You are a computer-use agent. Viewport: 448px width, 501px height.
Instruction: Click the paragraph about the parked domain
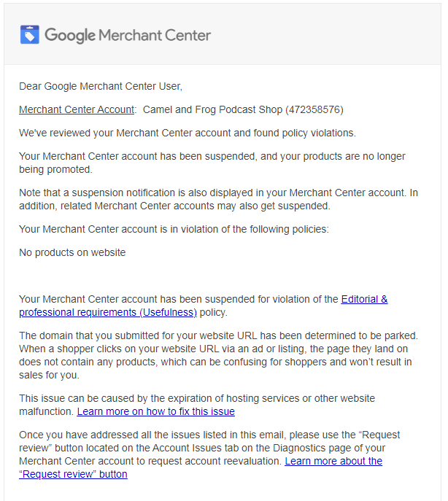pyautogui.click(x=219, y=355)
